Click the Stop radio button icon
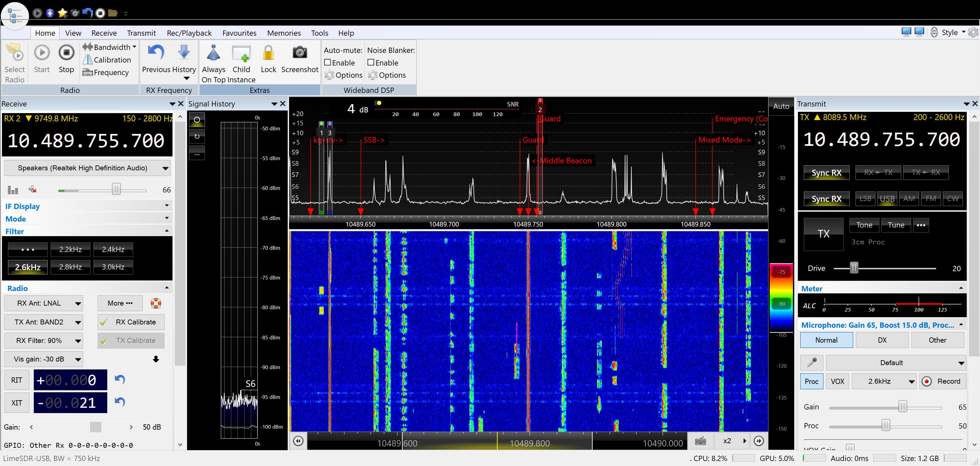Image resolution: width=980 pixels, height=466 pixels. [66, 53]
